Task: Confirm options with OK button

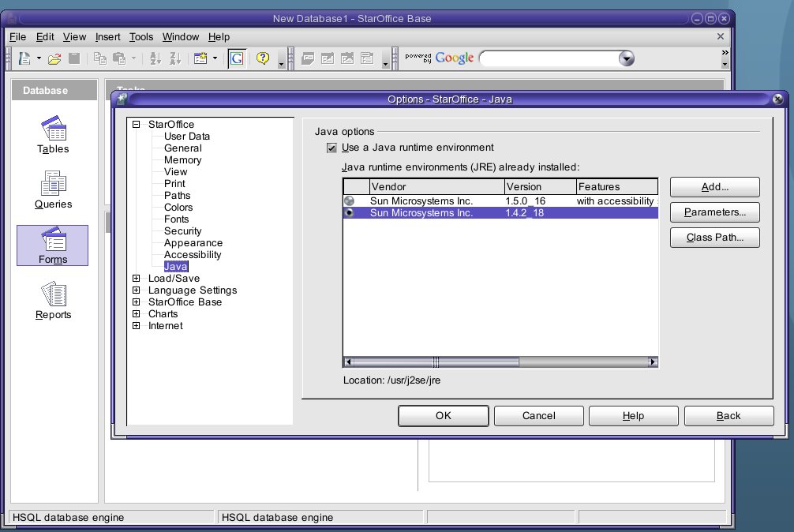Action: [x=443, y=416]
